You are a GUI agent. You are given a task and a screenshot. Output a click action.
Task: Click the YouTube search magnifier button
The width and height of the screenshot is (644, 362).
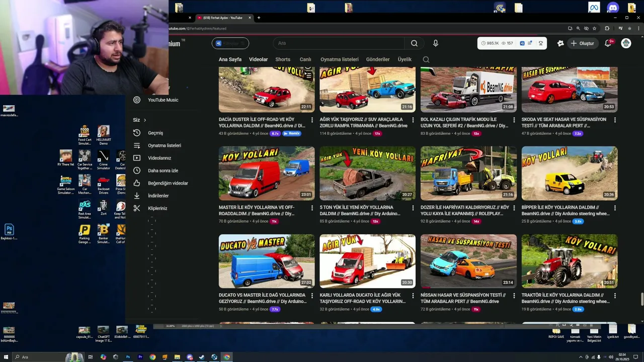pos(414,43)
